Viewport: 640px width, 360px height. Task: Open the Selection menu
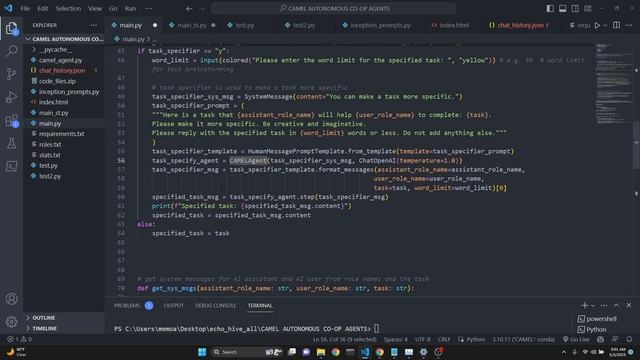click(68, 9)
